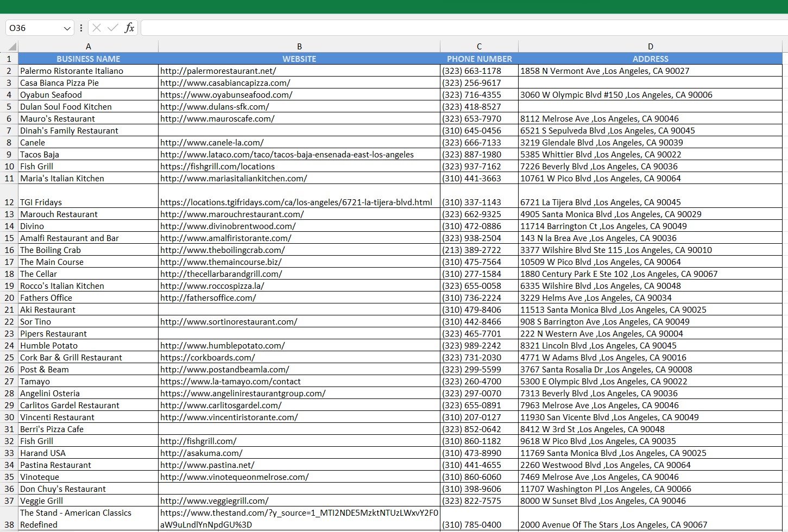This screenshot has width=788, height=532.
Task: Select the empty address cell for Casa Bianca
Action: point(651,83)
